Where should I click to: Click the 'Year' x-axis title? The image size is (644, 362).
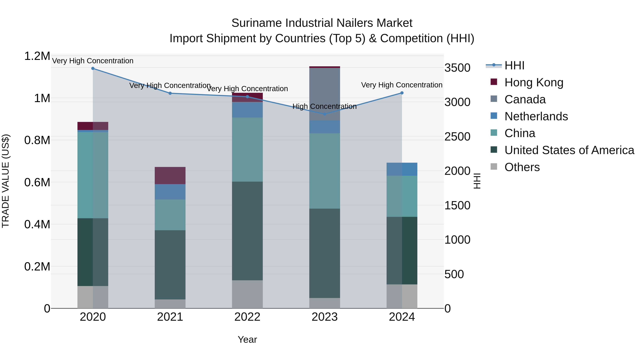coord(247,339)
